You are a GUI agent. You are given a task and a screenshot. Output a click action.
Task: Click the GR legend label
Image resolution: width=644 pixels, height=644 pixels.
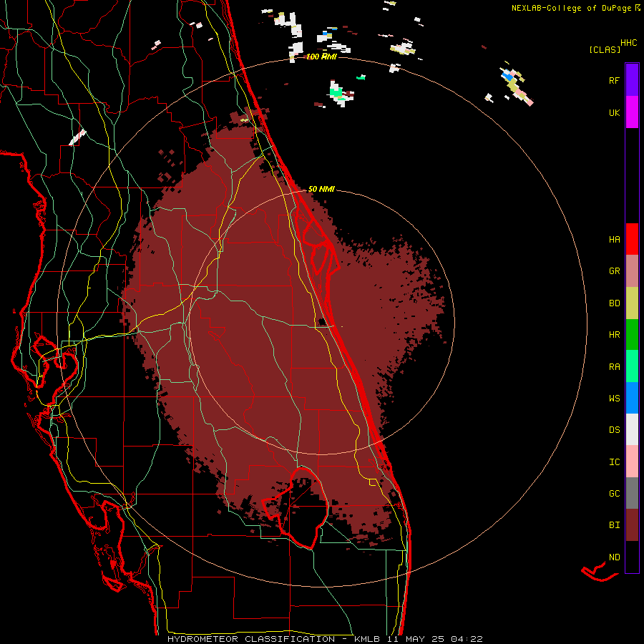[x=614, y=271]
